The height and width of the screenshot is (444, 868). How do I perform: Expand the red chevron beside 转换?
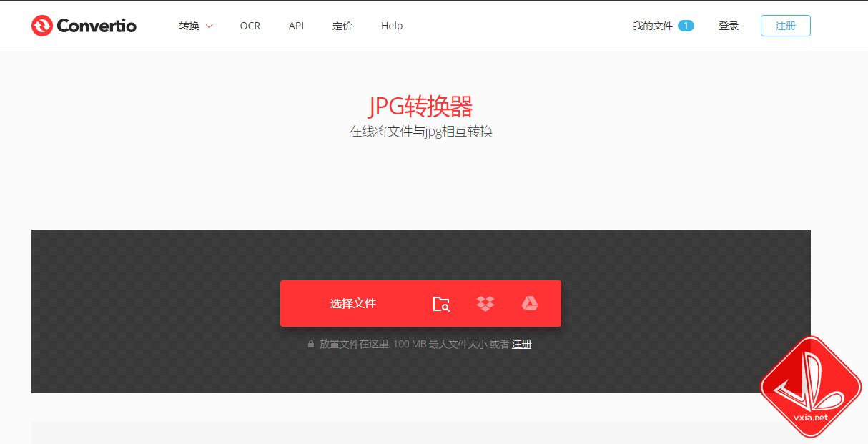tap(209, 26)
